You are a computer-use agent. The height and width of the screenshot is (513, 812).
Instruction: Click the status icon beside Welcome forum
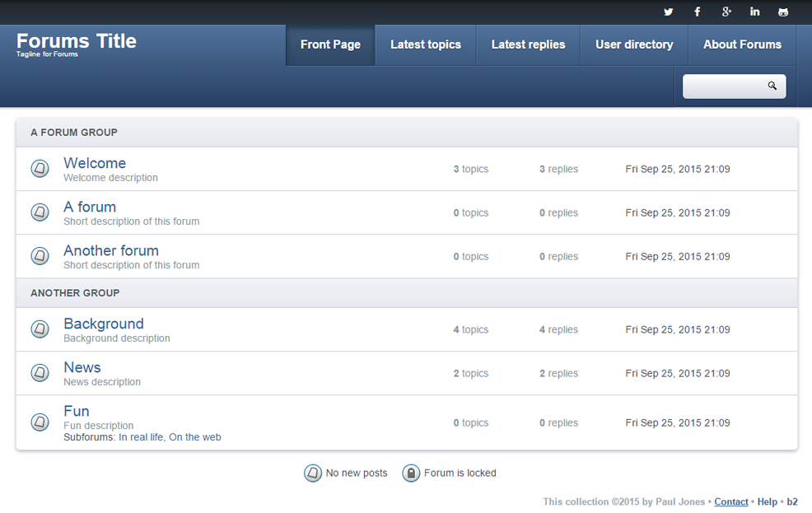point(40,168)
